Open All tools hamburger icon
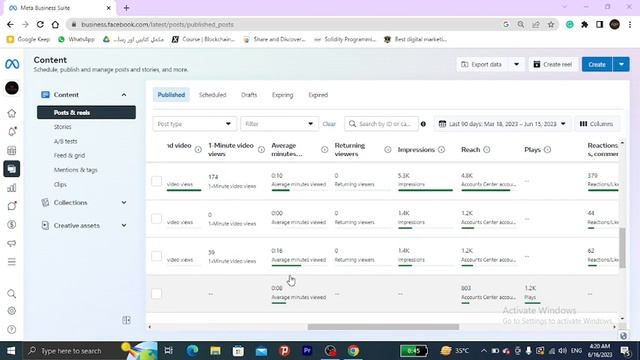 [12, 262]
